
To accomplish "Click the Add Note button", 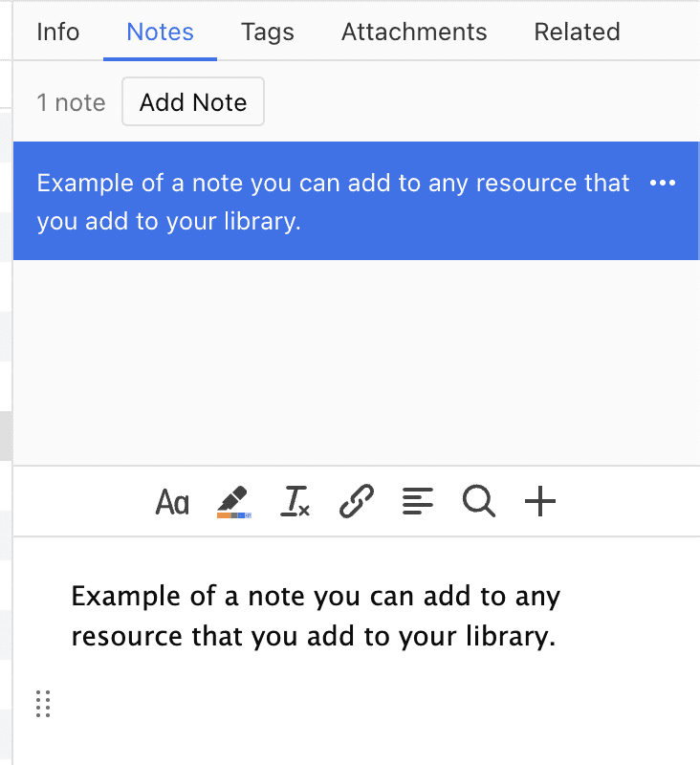I will (193, 101).
